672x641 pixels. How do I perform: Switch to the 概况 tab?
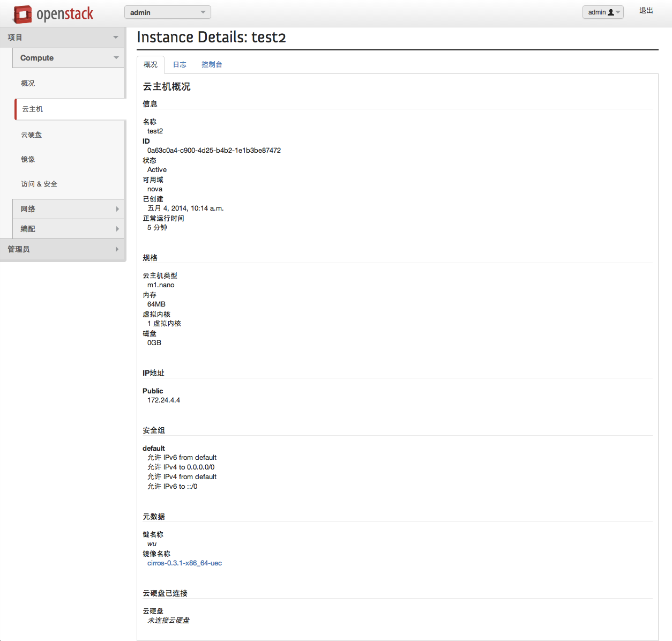pos(151,64)
